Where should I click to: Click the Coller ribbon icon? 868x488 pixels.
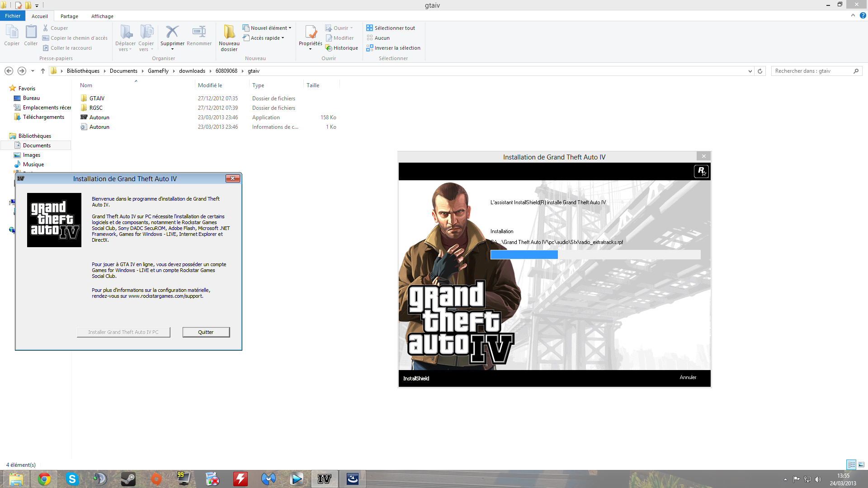click(x=31, y=35)
